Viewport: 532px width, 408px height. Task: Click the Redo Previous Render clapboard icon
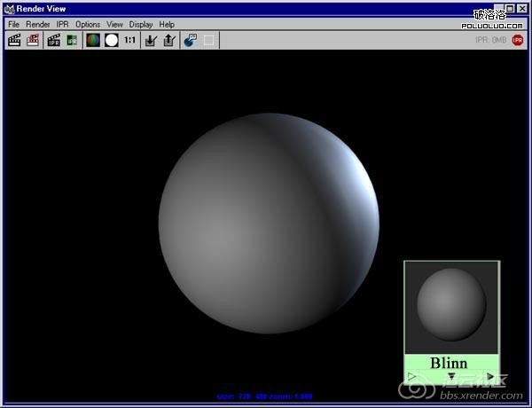(14, 40)
